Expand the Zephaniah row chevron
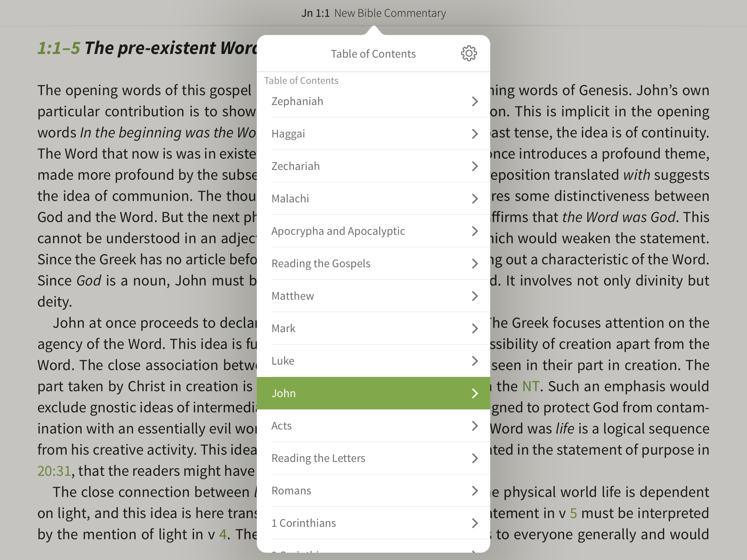The width and height of the screenshot is (747, 560). [x=475, y=101]
